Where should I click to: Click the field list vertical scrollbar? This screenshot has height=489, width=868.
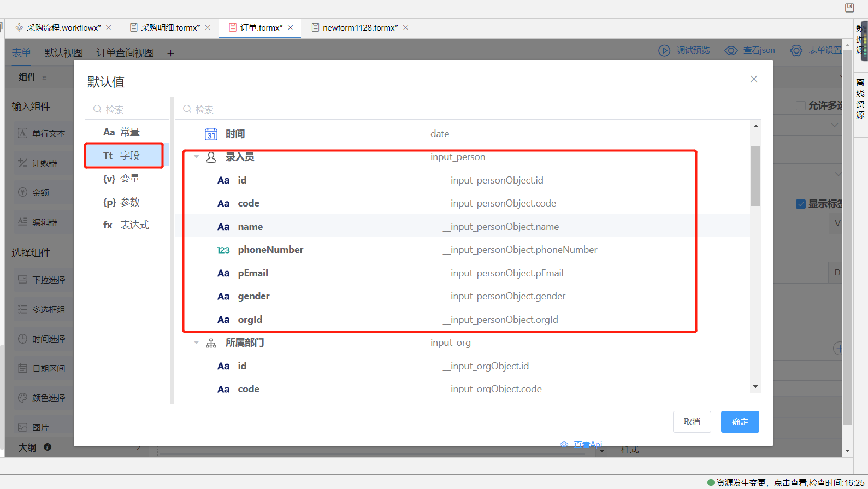[x=755, y=176]
